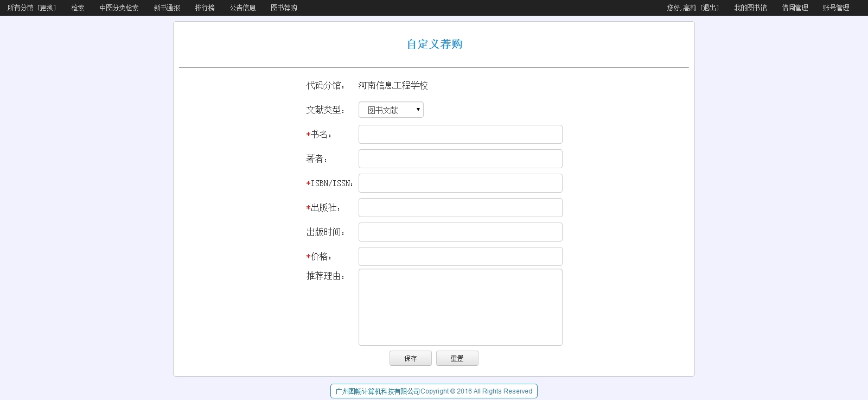Click the 退出 logout link
Image resolution: width=868 pixels, height=400 pixels.
tap(710, 8)
